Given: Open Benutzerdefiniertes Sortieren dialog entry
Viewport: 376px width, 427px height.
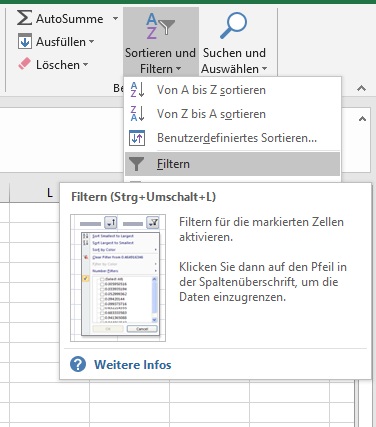Looking at the screenshot, I should point(233,138).
